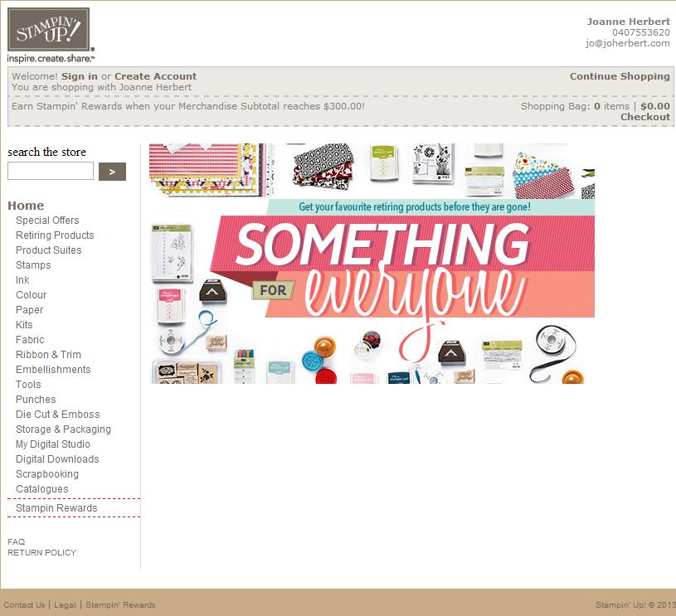Image resolution: width=676 pixels, height=616 pixels.
Task: Open the Legal footer link
Action: point(65,604)
